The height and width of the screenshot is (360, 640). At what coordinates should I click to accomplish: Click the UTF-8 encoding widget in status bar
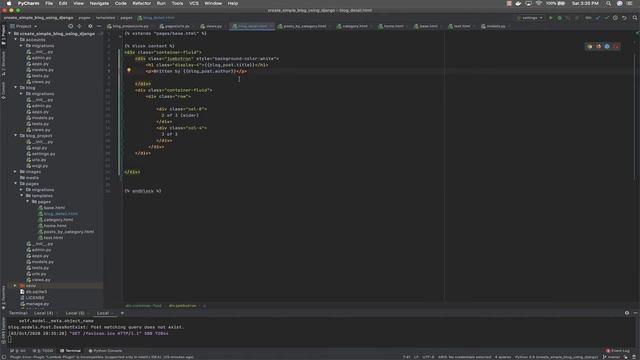(428, 357)
